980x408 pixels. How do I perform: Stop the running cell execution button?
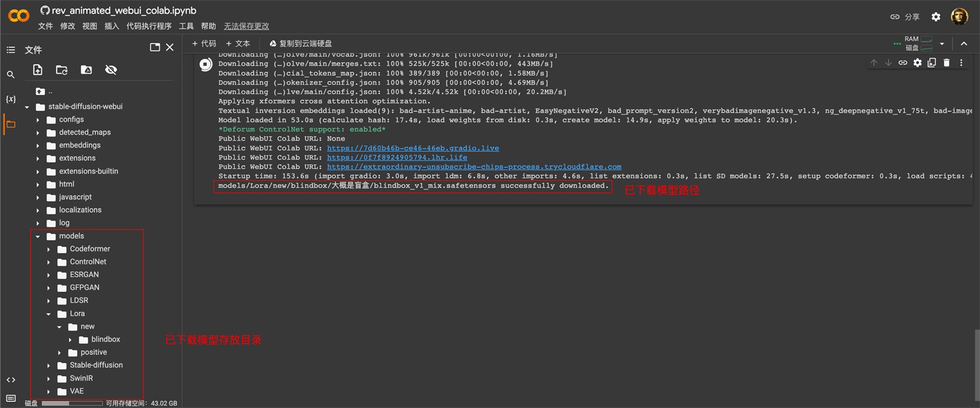point(205,63)
